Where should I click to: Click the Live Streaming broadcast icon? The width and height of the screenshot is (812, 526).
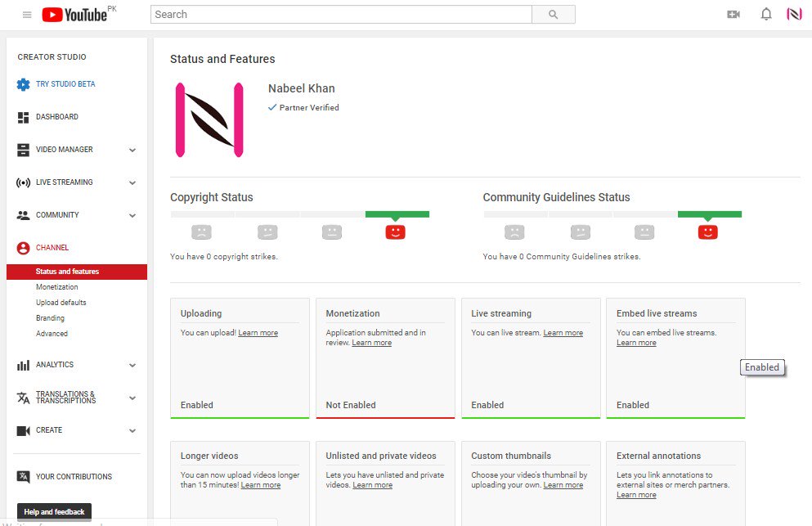23,182
